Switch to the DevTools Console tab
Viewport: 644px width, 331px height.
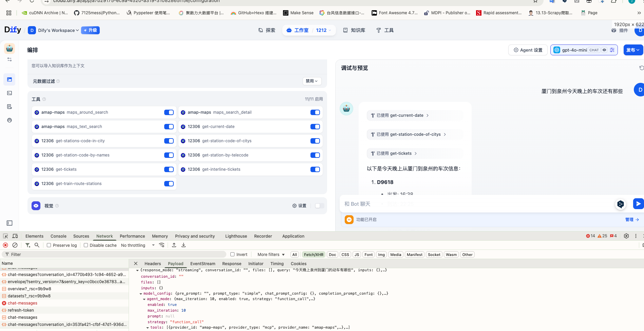click(58, 236)
